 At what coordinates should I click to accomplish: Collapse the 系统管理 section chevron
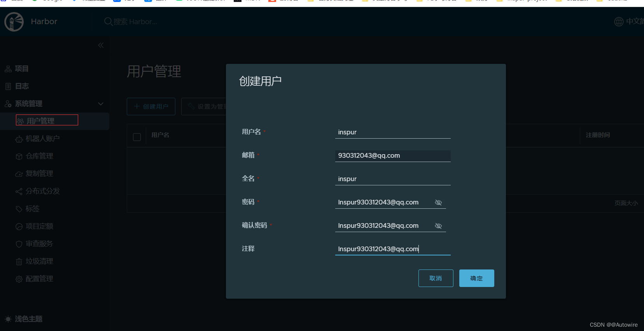coord(101,104)
